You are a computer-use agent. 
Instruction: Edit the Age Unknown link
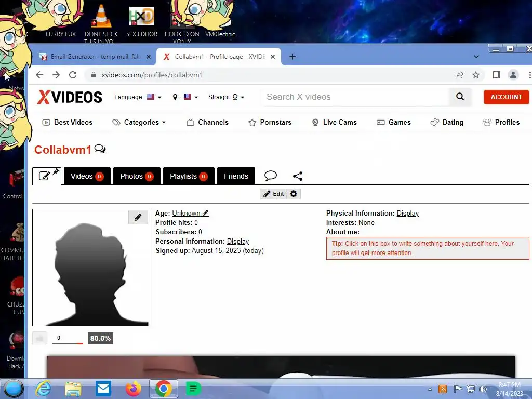190,214
